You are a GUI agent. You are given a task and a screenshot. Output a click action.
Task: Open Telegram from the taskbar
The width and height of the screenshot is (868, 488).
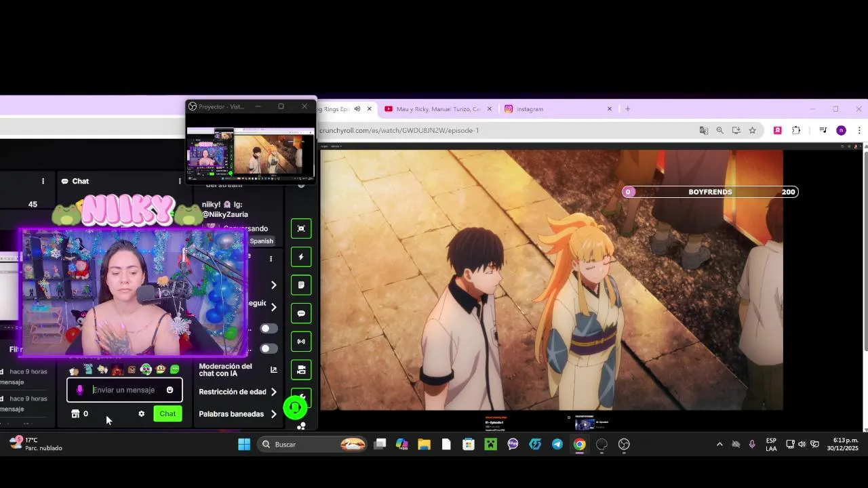(557, 444)
